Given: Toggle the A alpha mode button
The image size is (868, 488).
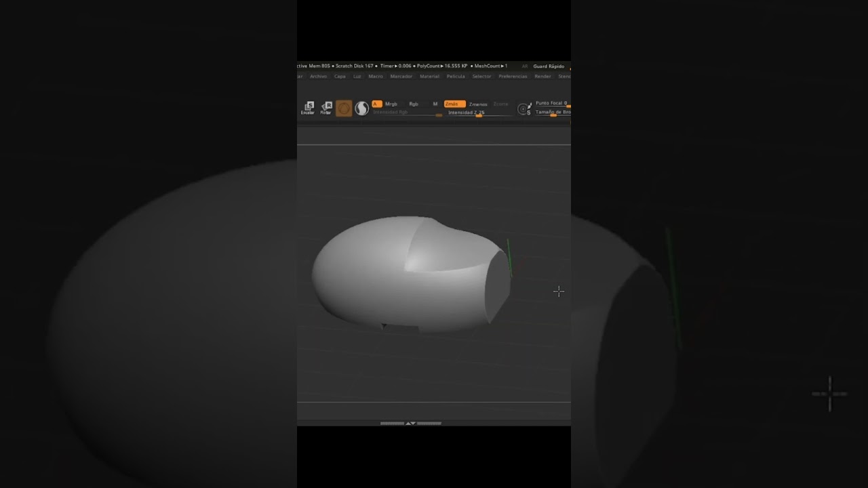Looking at the screenshot, I should 377,104.
